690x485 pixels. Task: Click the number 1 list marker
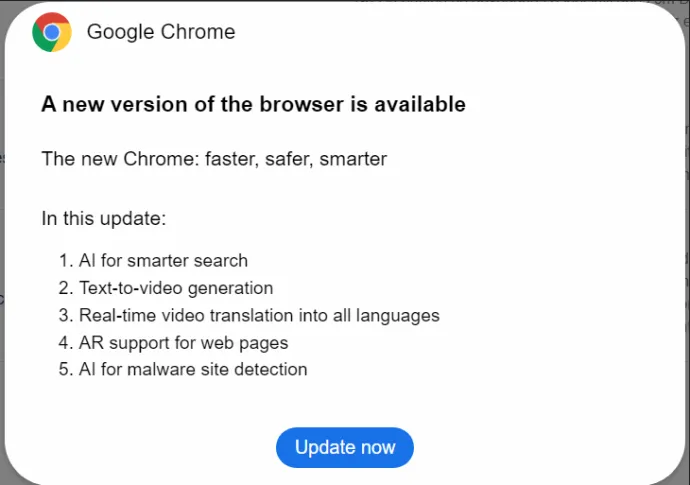[x=65, y=261]
